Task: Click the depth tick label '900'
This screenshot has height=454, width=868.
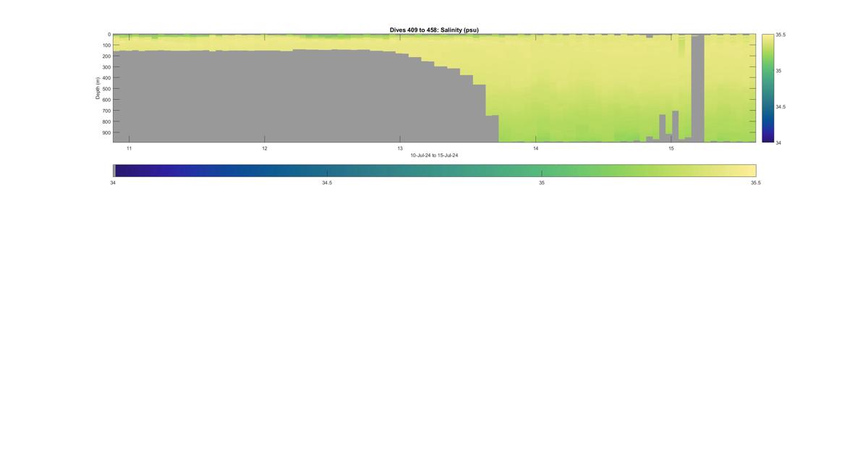Action: click(106, 133)
